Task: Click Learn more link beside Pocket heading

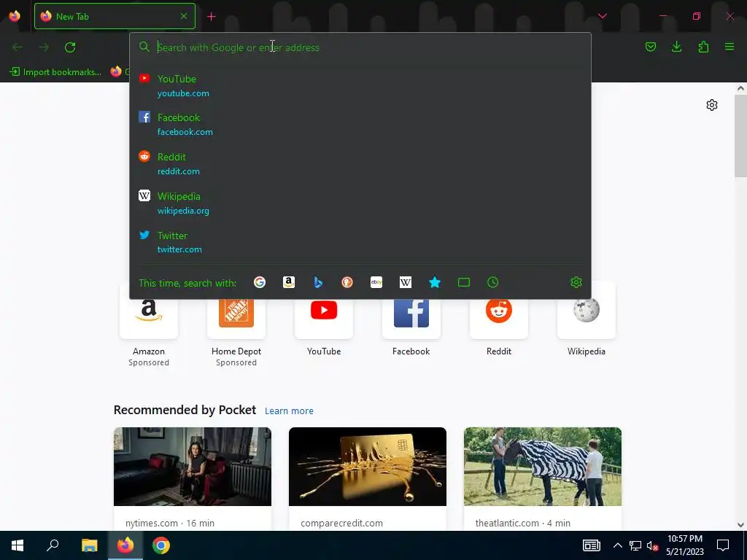Action: pyautogui.click(x=289, y=411)
